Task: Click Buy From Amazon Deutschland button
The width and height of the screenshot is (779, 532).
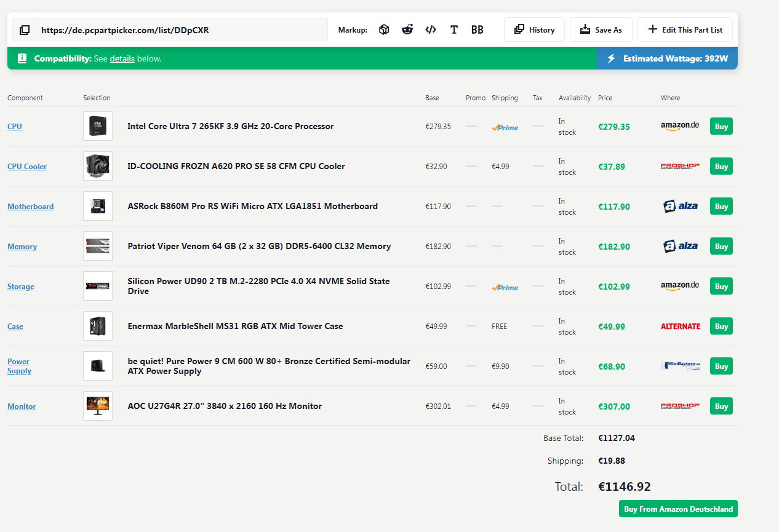Action: tap(678, 509)
